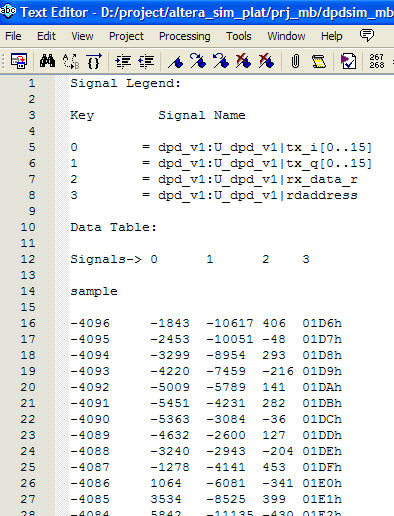Click the 'Data Table:' text
This screenshot has height=516, width=394.
coord(113,227)
